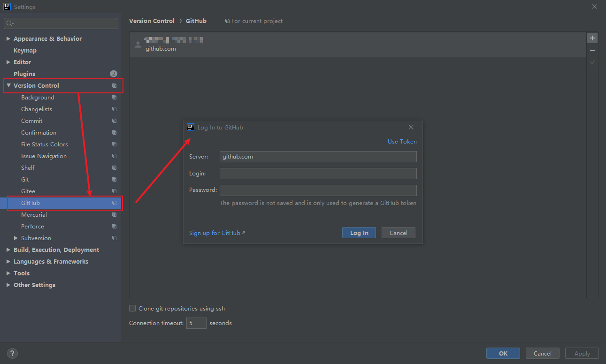Click the Use Token link

click(x=402, y=142)
